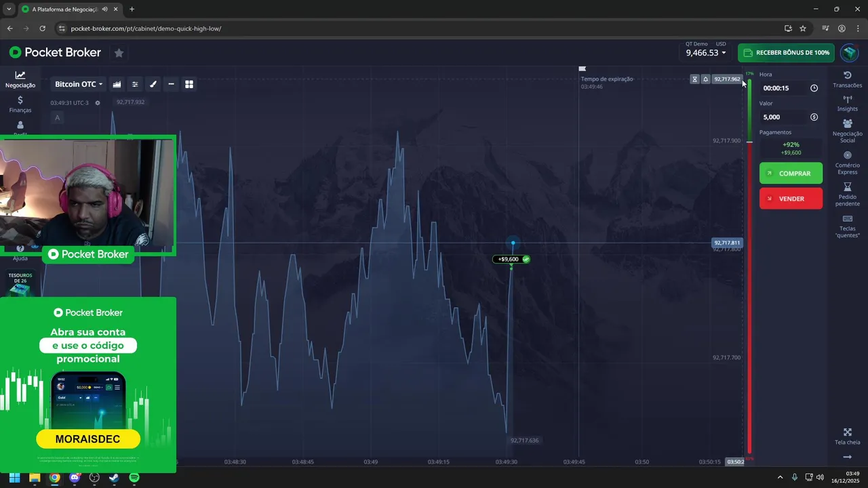Open Negociação Social panel
This screenshot has width=868, height=488.
coord(848,131)
